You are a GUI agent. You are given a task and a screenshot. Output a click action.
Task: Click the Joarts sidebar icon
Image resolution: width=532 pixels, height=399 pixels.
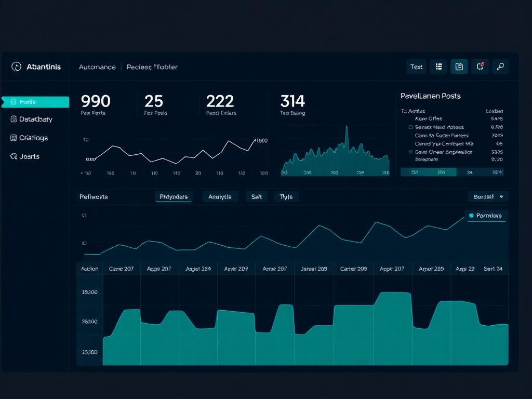[x=14, y=156]
